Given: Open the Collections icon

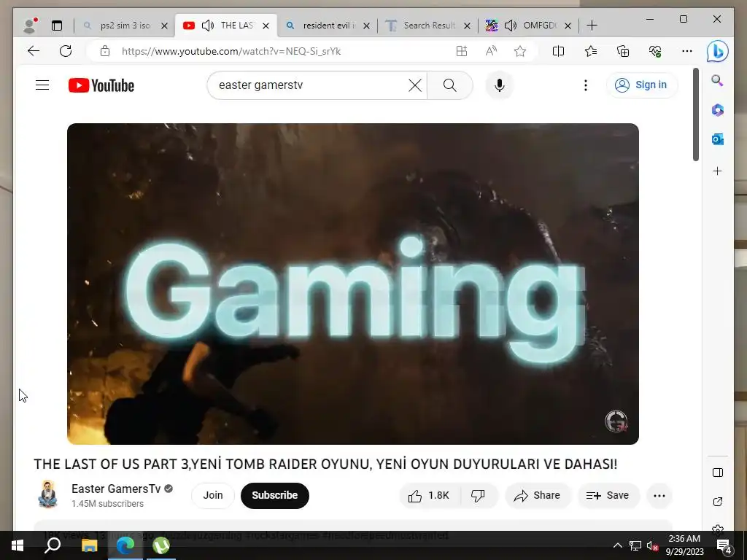Looking at the screenshot, I should coord(623,51).
